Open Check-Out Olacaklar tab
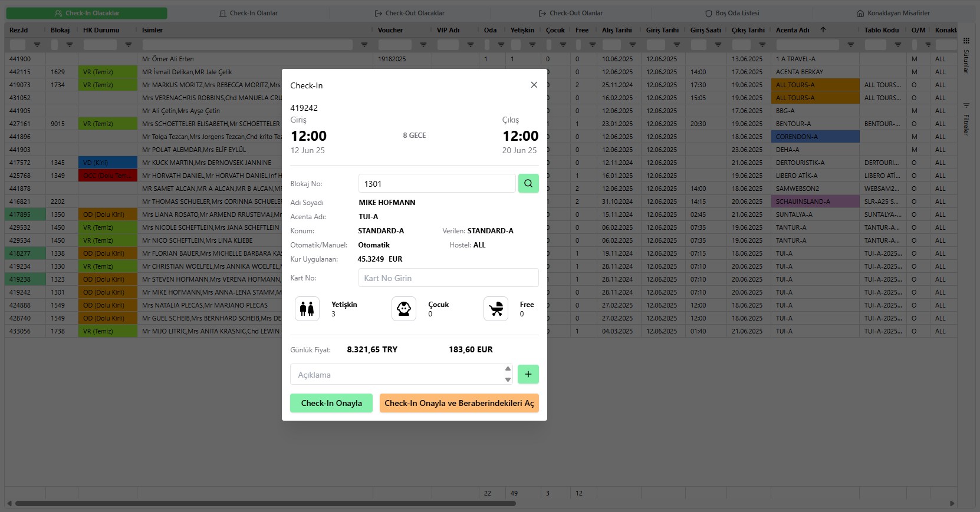This screenshot has width=980, height=512. point(409,13)
